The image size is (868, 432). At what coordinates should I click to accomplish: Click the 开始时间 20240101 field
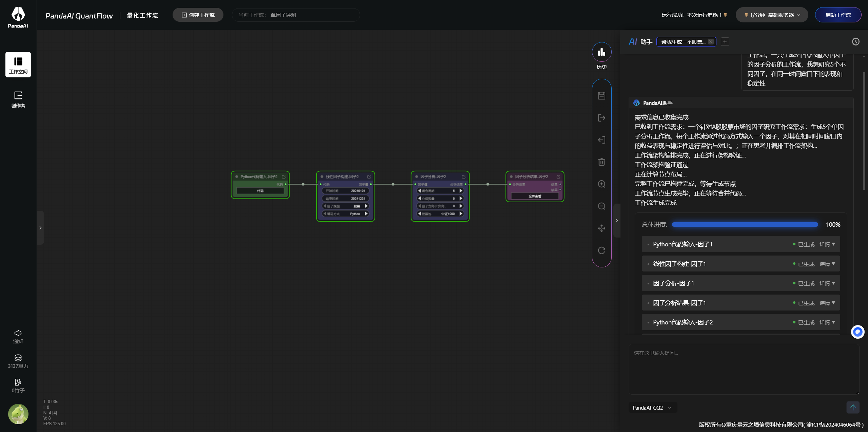click(x=346, y=191)
